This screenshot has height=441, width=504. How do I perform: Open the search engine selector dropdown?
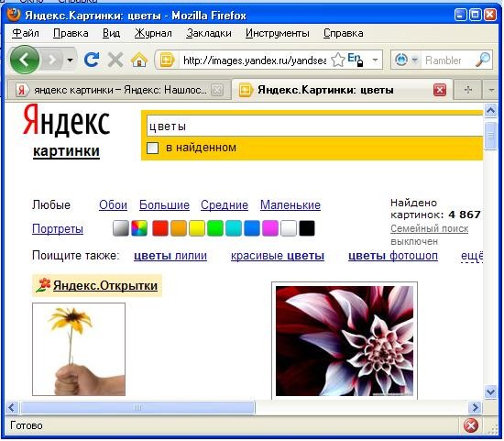click(x=415, y=60)
